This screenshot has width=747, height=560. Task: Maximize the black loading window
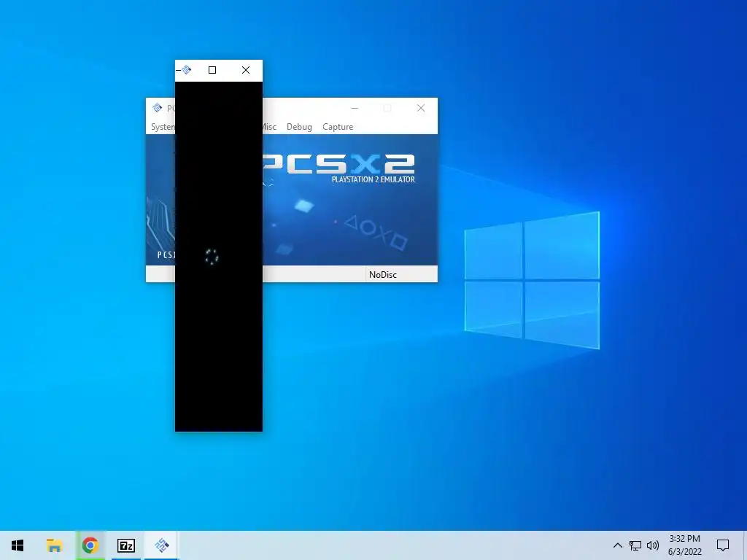[212, 70]
